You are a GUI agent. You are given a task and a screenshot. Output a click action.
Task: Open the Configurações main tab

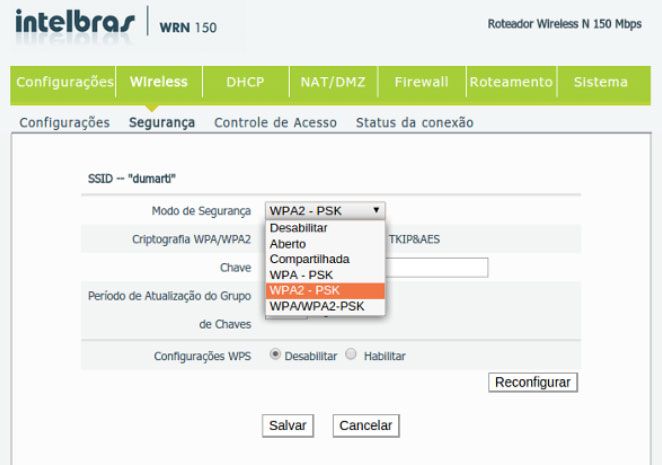65,82
